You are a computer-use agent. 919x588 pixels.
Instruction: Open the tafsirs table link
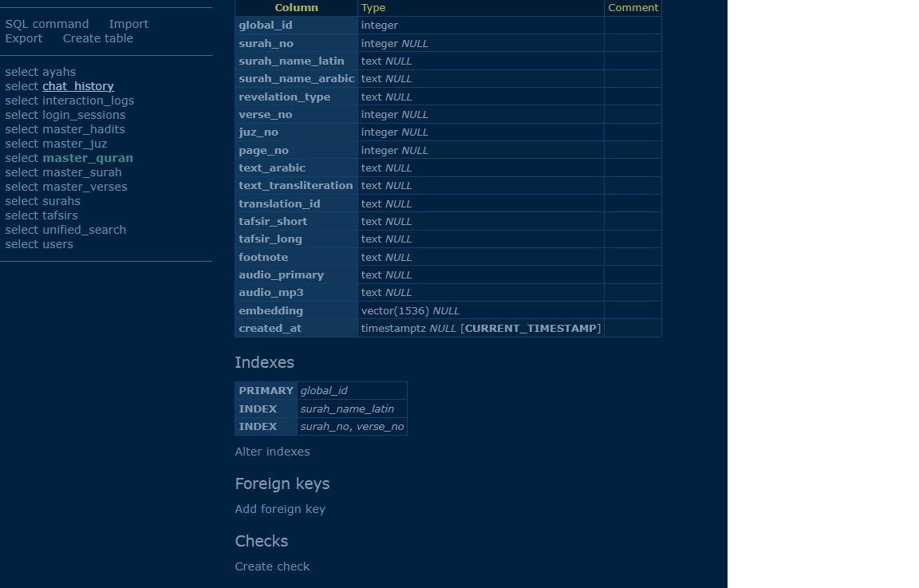60,215
